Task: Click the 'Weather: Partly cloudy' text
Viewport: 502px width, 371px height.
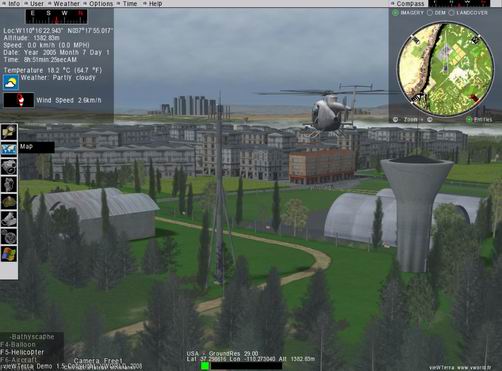Action: [x=58, y=78]
